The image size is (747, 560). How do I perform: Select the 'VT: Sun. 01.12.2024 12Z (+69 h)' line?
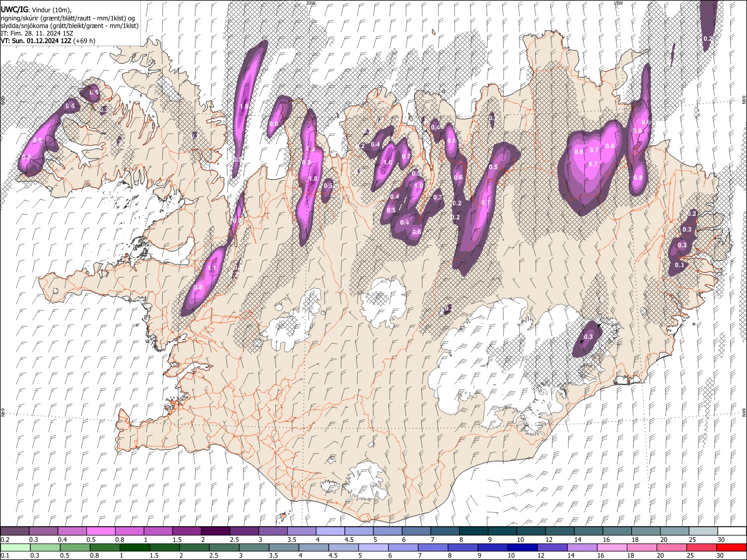(x=48, y=41)
